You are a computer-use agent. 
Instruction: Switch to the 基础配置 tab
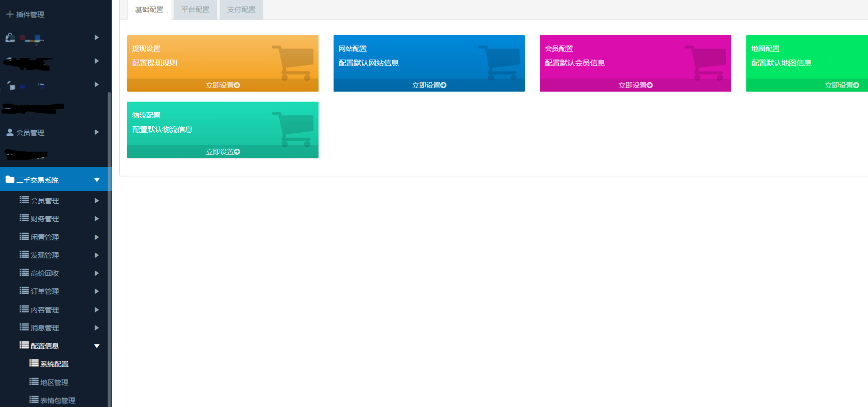click(x=149, y=10)
